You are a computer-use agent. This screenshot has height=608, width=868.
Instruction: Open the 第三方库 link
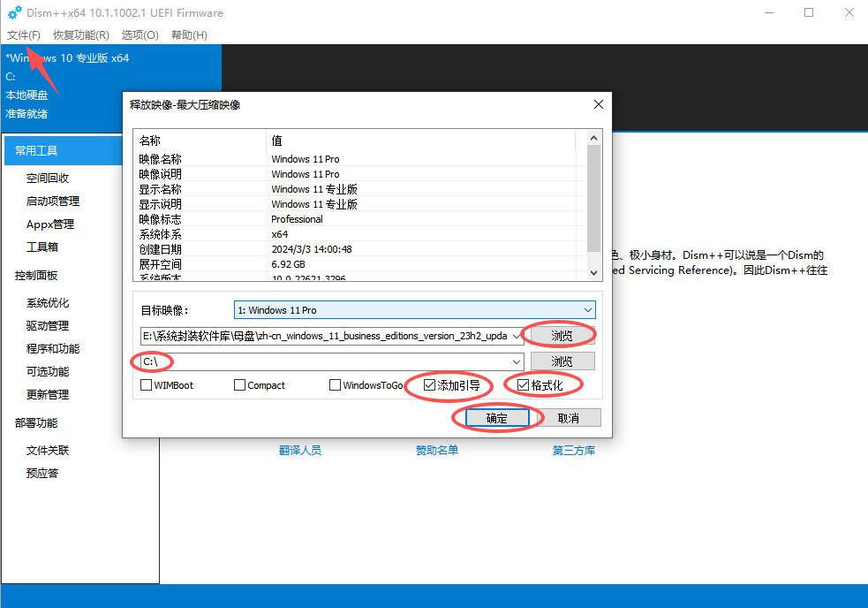pos(573,450)
